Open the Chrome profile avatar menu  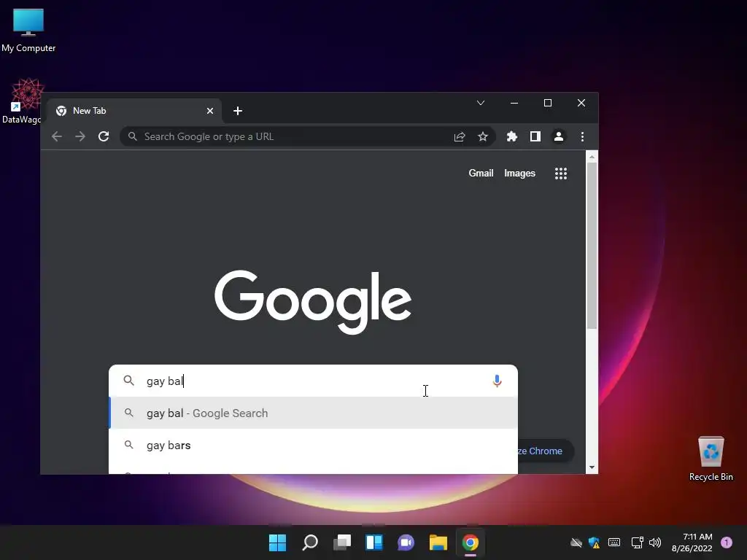558,136
